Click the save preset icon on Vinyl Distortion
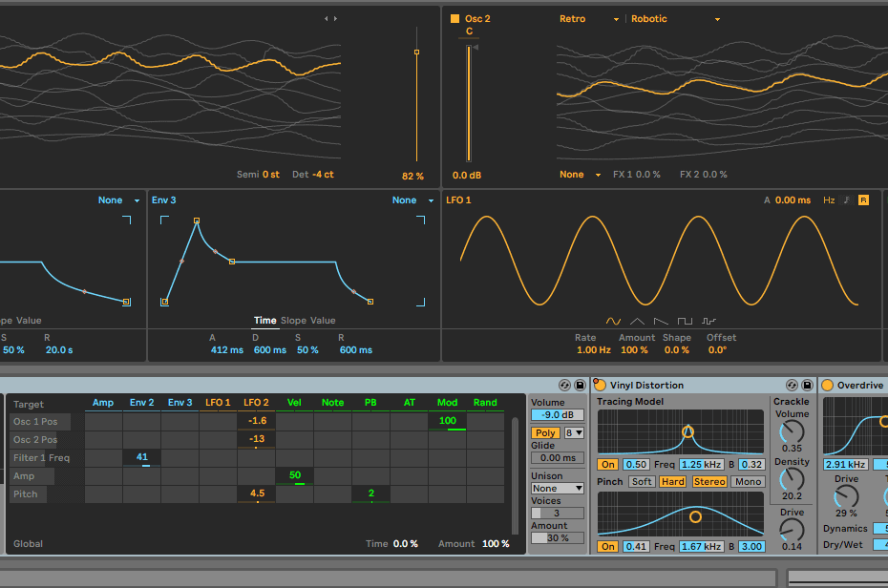888x588 pixels. click(806, 385)
